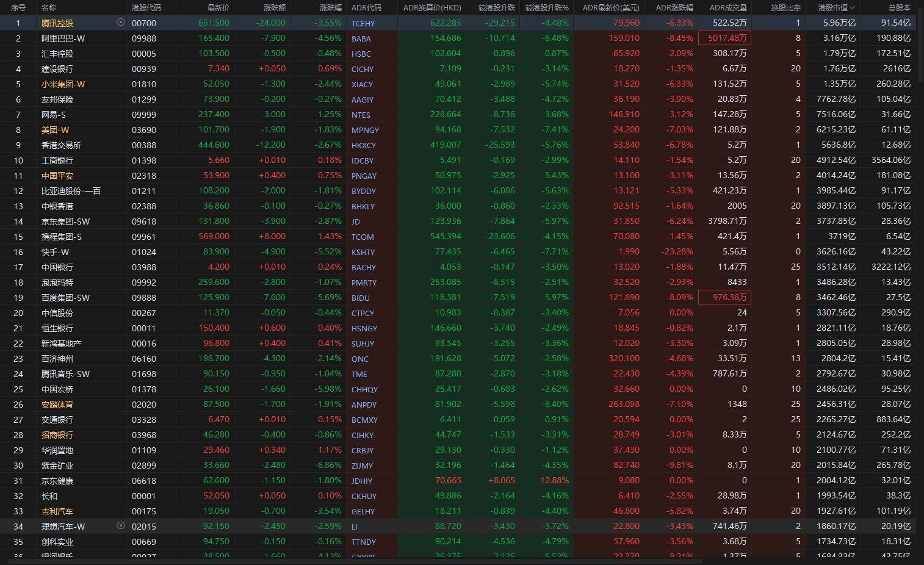Click the sort arrow on 港股市值 header
Viewport: 924px width, 565px height.
[x=852, y=8]
